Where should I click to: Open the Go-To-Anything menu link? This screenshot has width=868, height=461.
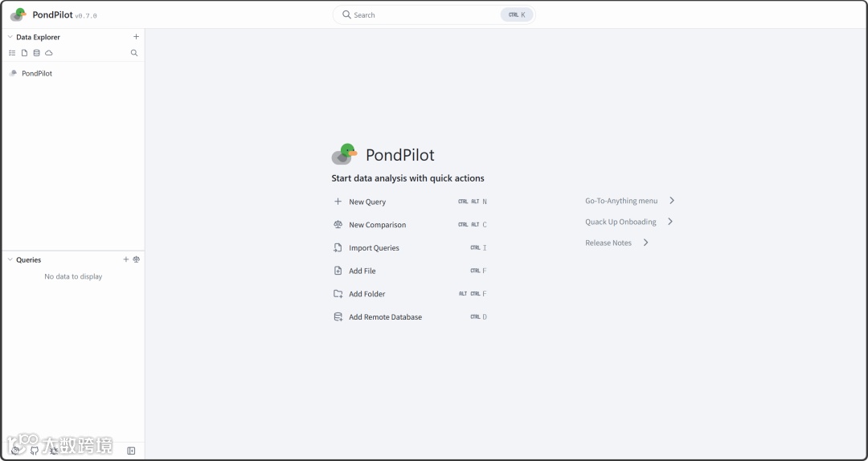[x=630, y=200]
